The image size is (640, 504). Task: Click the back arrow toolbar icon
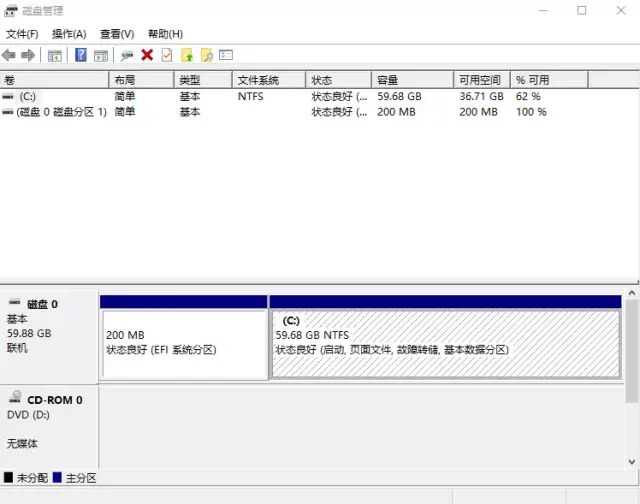[x=10, y=55]
